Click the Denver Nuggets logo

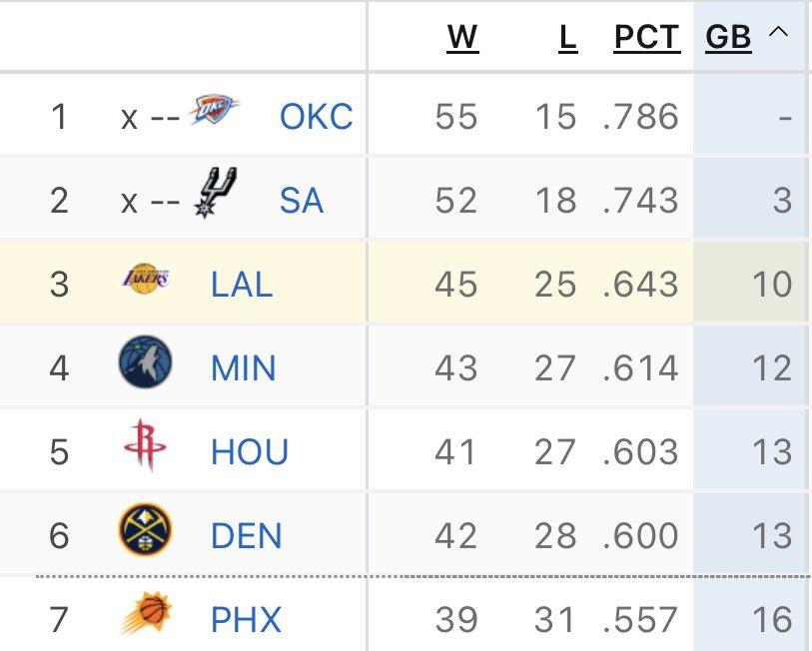[145, 530]
